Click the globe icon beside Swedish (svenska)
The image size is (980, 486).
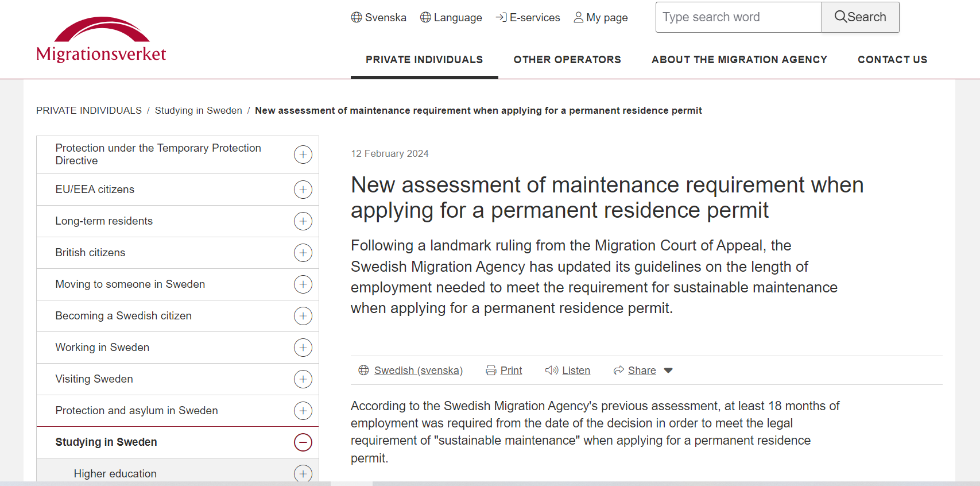(363, 371)
